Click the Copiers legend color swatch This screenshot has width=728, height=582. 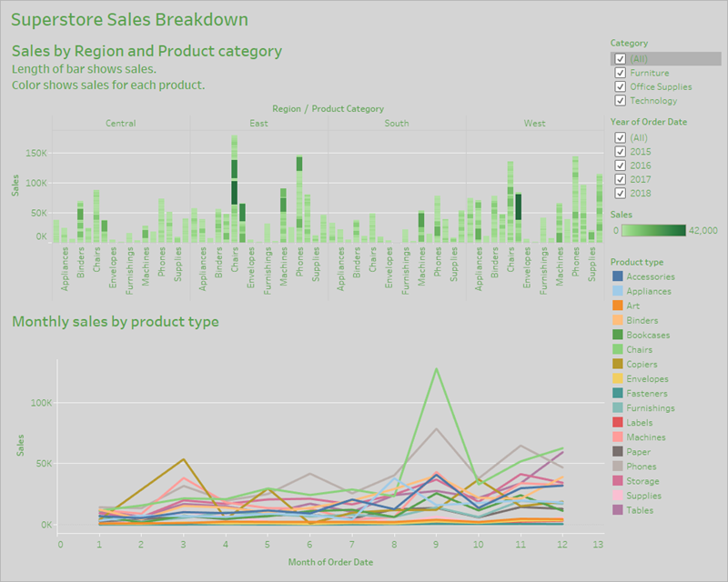[x=618, y=365]
